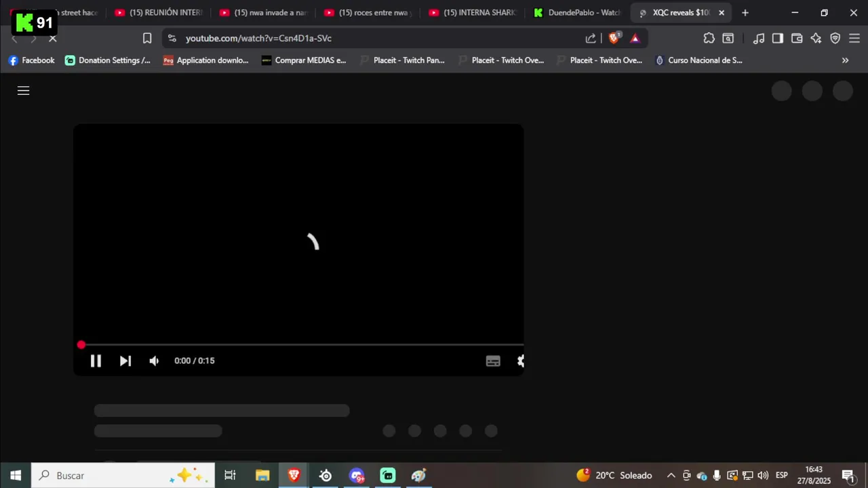Image resolution: width=868 pixels, height=488 pixels.
Task: Mute the video player volume
Action: coord(154,361)
